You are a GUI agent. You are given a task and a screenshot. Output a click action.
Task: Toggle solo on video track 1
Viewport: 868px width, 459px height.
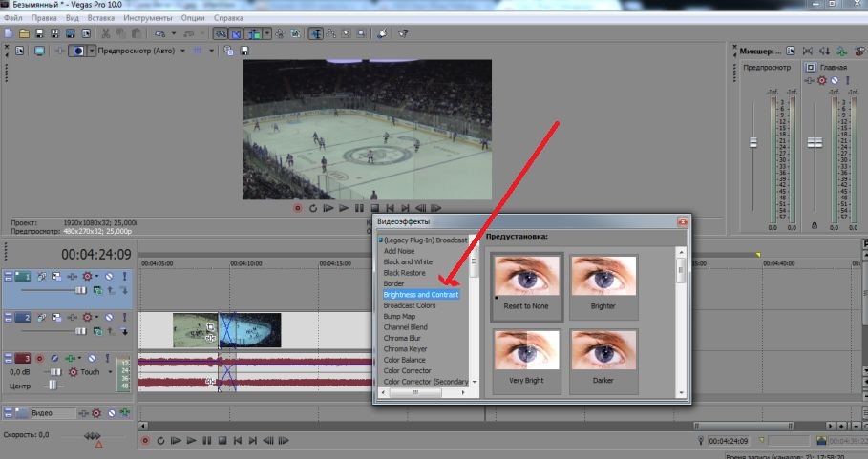coord(124,276)
